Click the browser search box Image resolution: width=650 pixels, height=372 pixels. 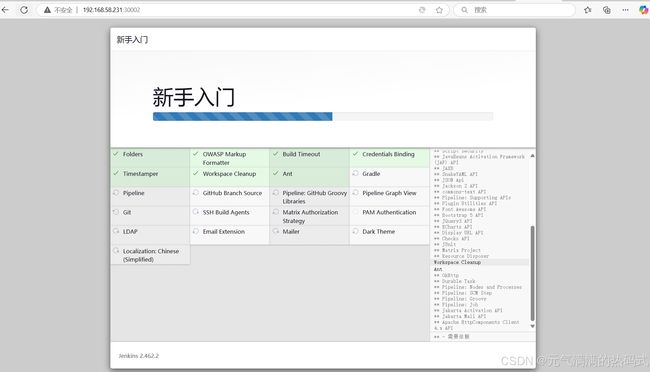click(x=514, y=10)
